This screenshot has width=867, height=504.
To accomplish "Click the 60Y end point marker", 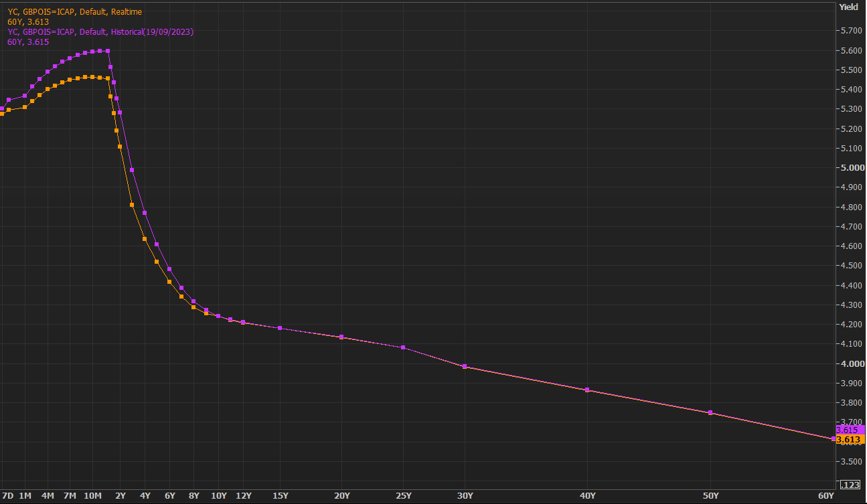I will click(833, 438).
